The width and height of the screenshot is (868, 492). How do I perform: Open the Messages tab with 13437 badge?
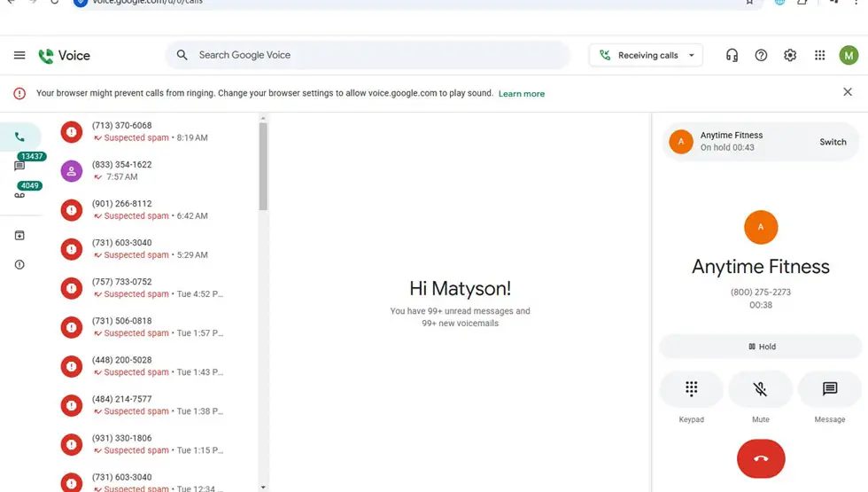click(19, 165)
